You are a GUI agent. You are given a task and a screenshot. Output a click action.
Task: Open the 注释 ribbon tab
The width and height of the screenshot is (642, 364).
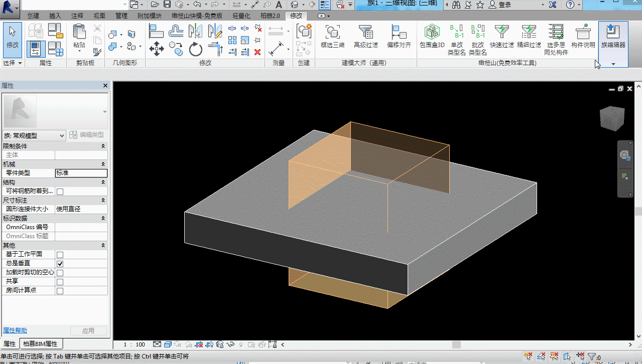pyautogui.click(x=77, y=16)
